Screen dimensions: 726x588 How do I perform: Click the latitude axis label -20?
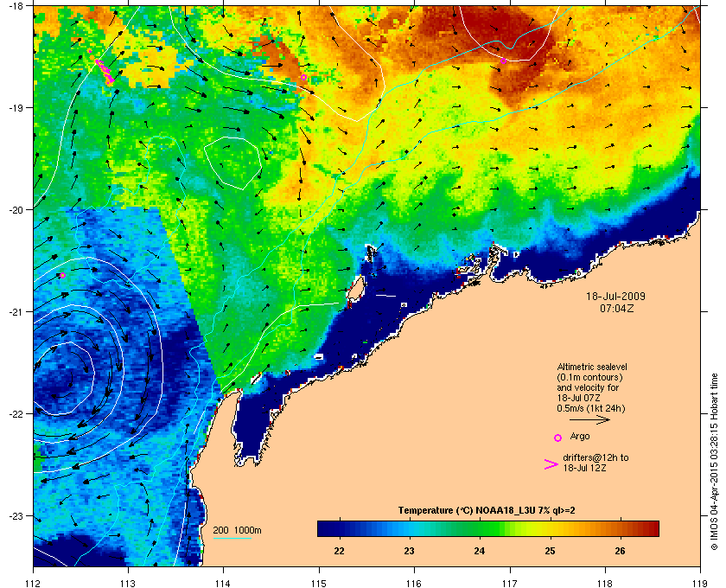[x=16, y=209]
